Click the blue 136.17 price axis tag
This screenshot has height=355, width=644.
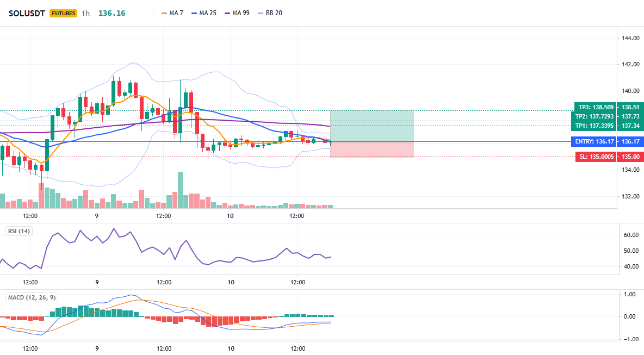click(630, 141)
